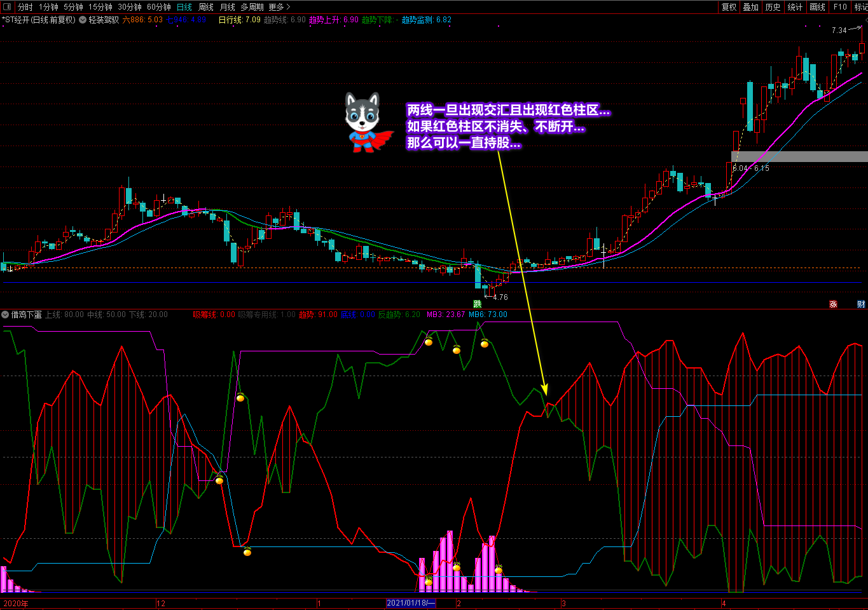Toggle 画线 drawing tools
868x610 pixels.
tap(817, 7)
